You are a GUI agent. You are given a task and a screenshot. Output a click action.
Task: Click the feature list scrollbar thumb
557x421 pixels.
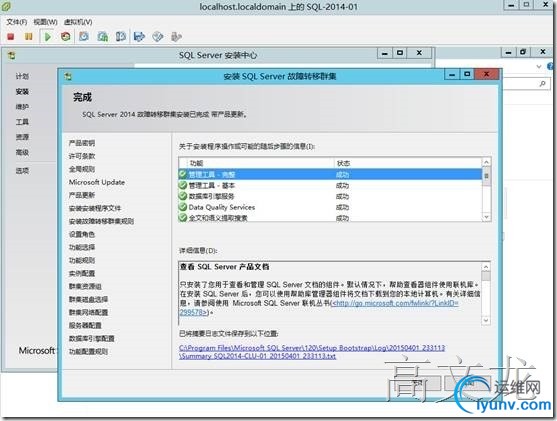(486, 177)
